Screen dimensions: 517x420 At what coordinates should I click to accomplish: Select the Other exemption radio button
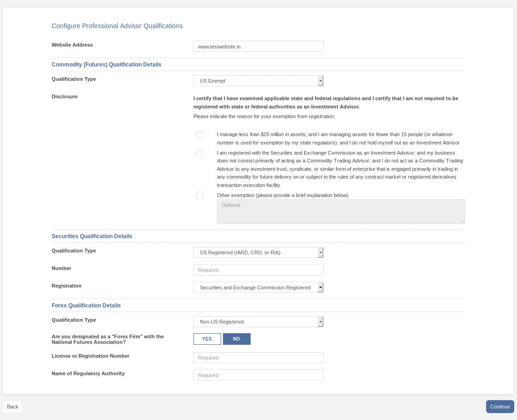click(x=200, y=196)
